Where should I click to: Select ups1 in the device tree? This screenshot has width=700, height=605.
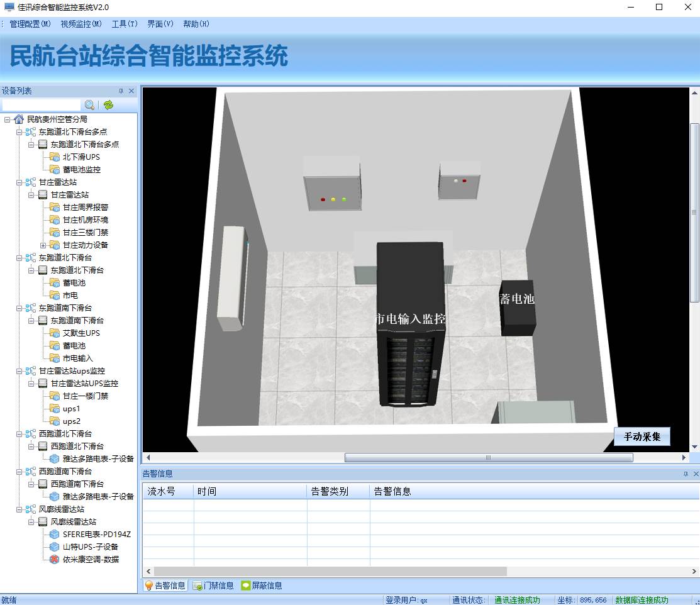coord(71,408)
